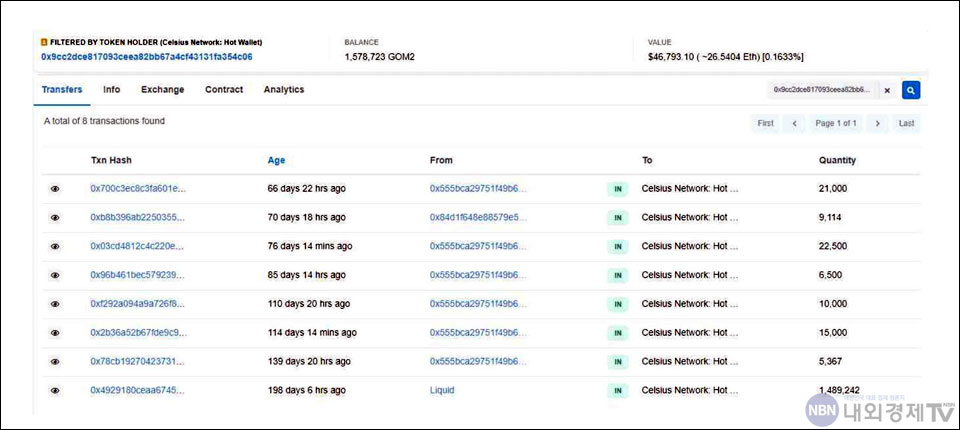Click eye icon for the 0xf292a094a9a726f8 transaction
This screenshot has height=430, width=960.
pyautogui.click(x=55, y=304)
